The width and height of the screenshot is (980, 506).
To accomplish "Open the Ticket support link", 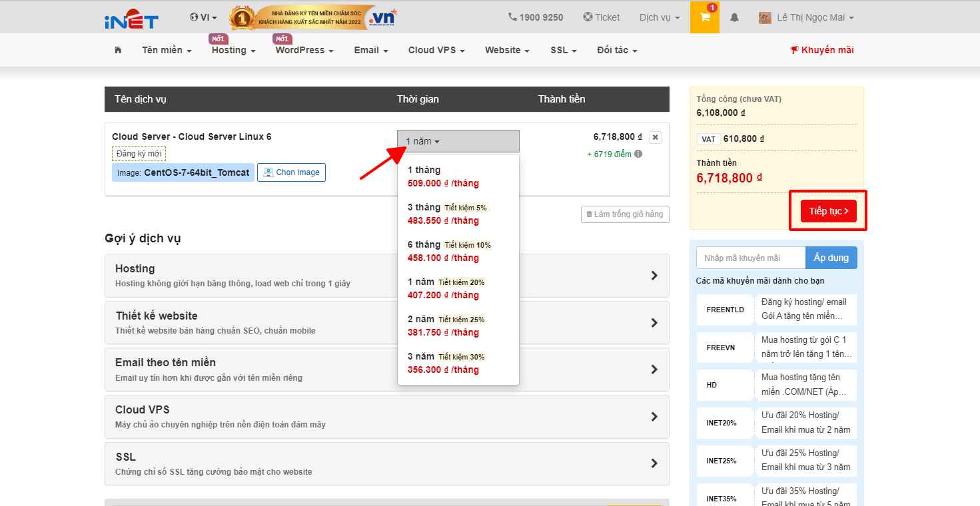I will 602,17.
